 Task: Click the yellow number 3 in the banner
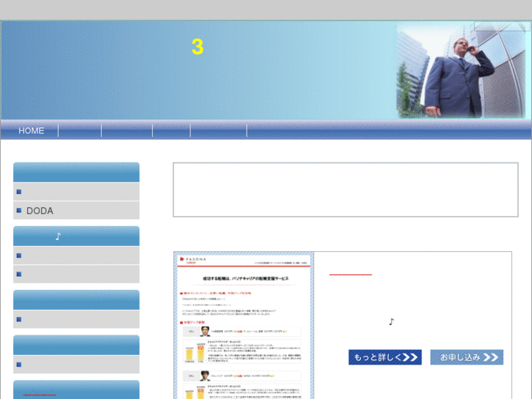[x=198, y=47]
